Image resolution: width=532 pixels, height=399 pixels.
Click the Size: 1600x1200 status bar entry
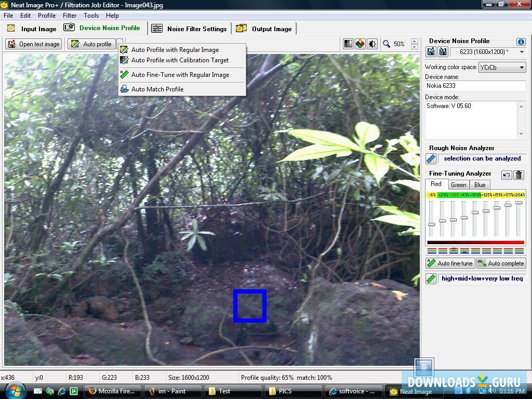click(189, 378)
